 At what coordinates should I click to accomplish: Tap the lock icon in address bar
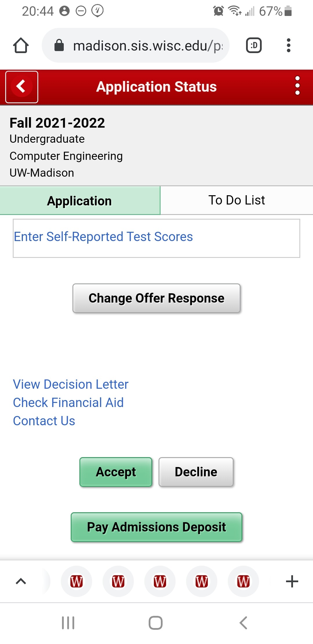[59, 45]
